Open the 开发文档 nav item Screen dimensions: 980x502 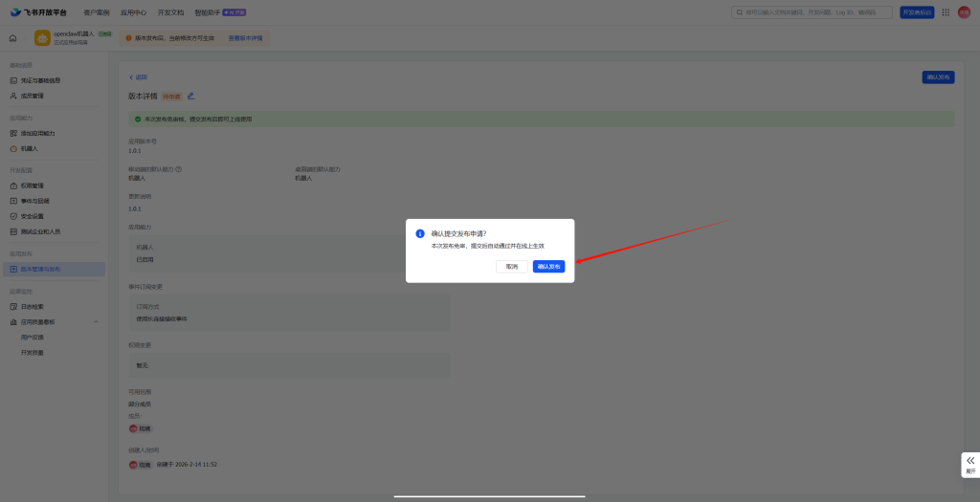(x=170, y=12)
